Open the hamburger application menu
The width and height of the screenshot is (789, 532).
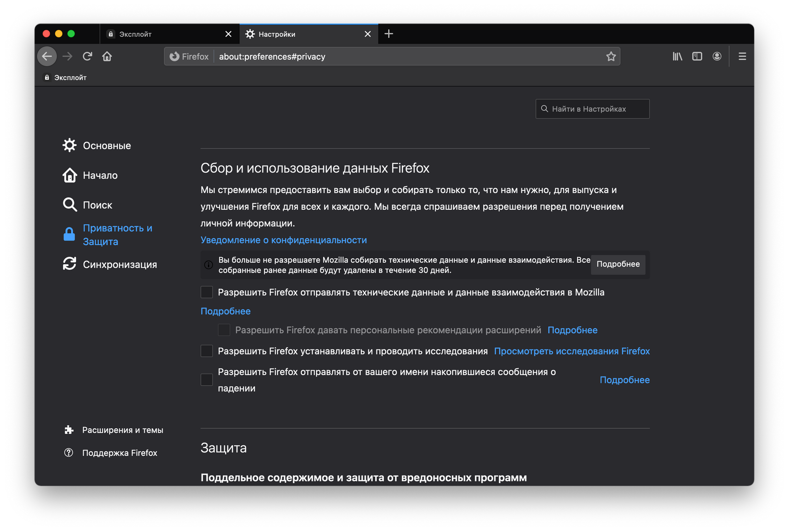tap(742, 56)
